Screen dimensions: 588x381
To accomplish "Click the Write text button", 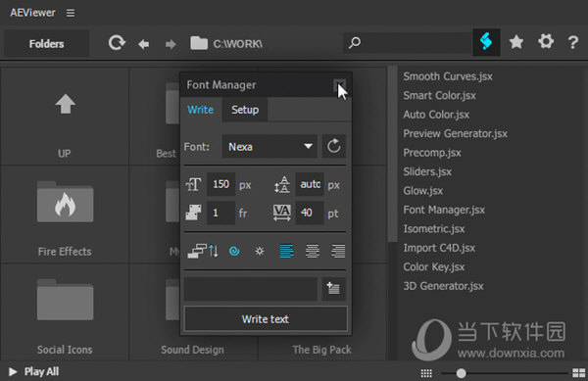I will pyautogui.click(x=266, y=319).
